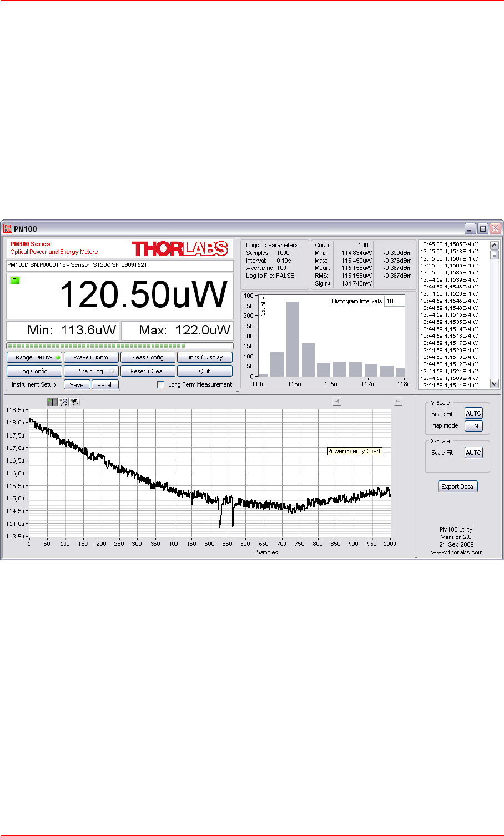Toggle the Map Mode LIN button
The height and width of the screenshot is (836, 504).
click(x=473, y=426)
